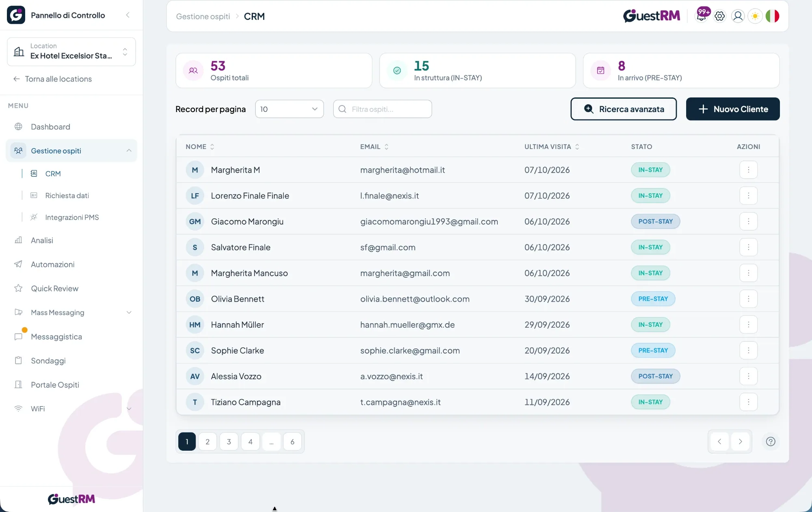Open actions menu for Giacomo Marongiu
Viewport: 812px width, 512px height.
[748, 221]
